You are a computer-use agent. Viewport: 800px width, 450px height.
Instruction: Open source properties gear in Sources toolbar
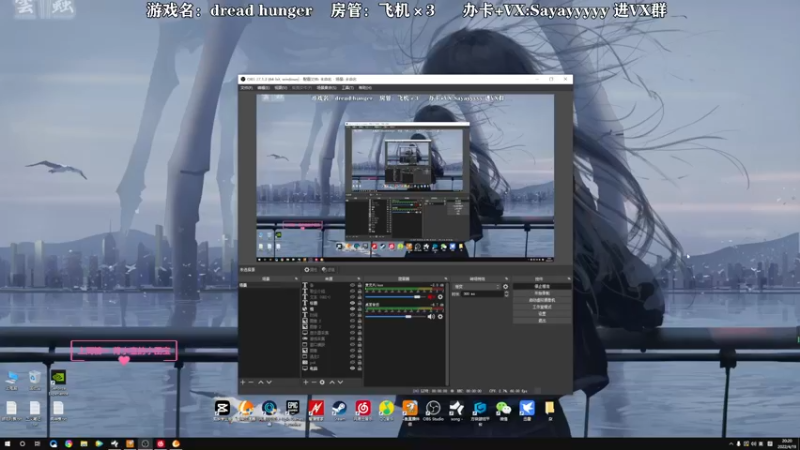click(x=322, y=382)
